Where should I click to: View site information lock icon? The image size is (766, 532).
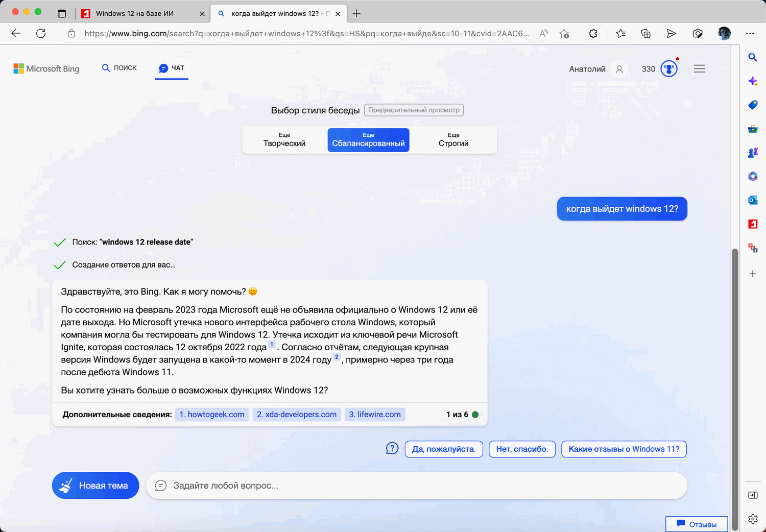tap(71, 34)
